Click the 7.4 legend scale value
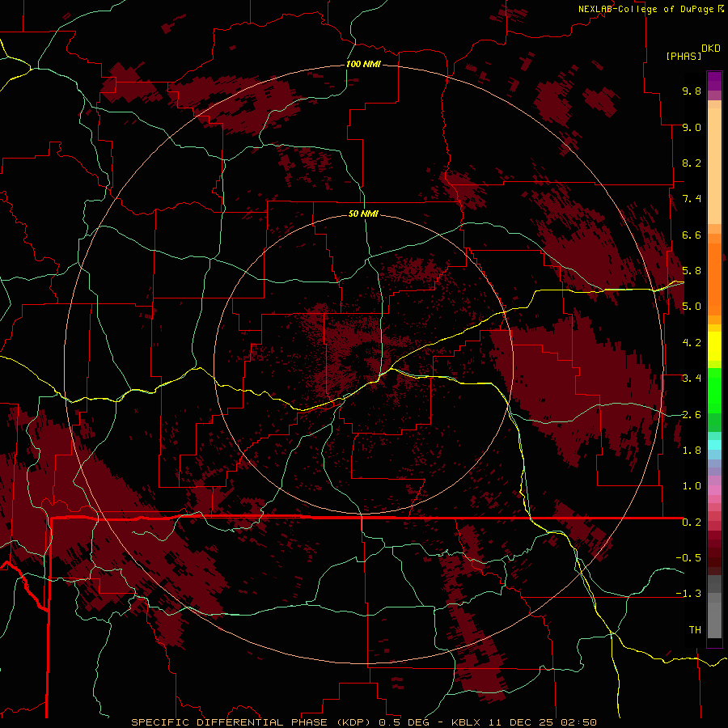 point(692,199)
